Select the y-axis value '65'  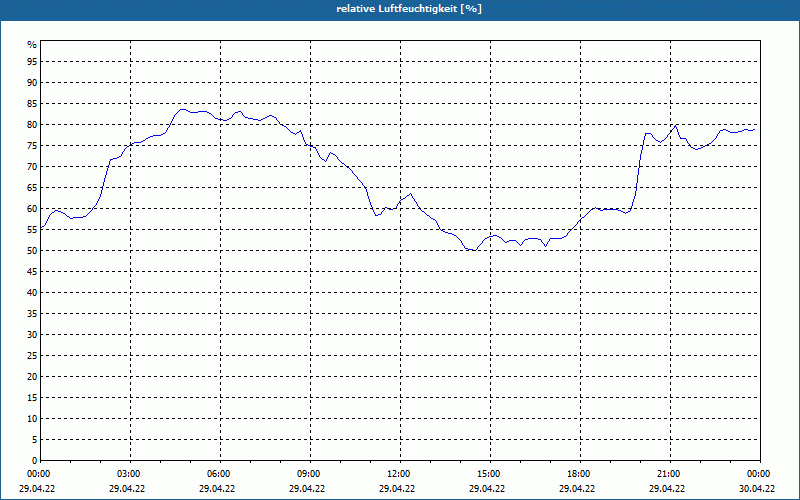tap(32, 188)
